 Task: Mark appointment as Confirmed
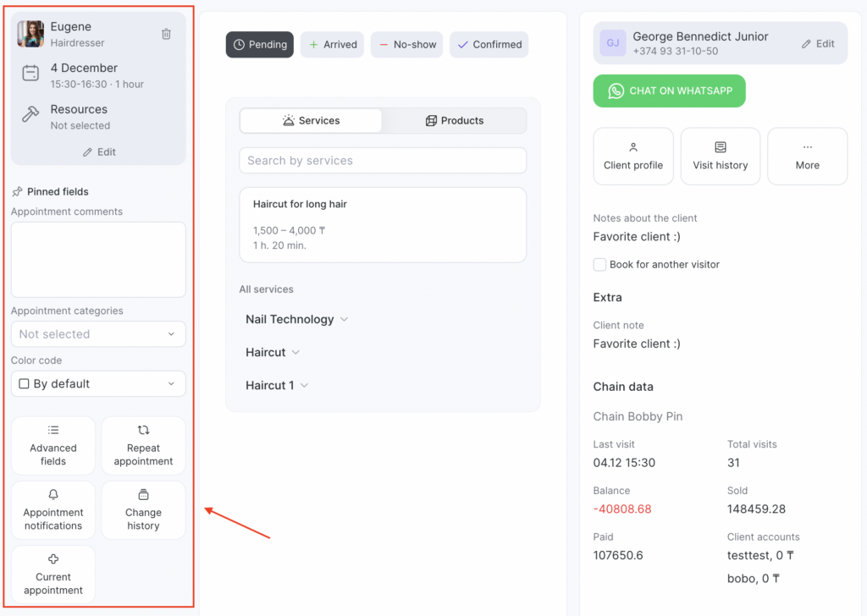[x=489, y=45]
